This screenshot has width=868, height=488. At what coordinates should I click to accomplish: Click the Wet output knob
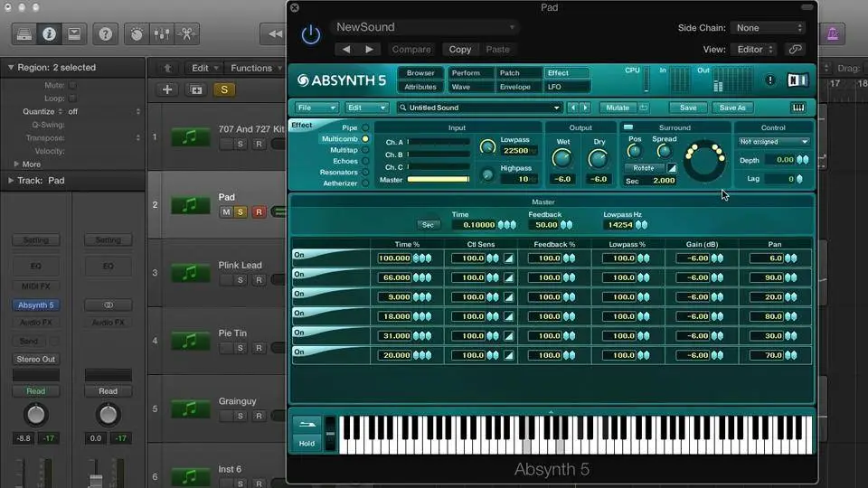click(562, 159)
